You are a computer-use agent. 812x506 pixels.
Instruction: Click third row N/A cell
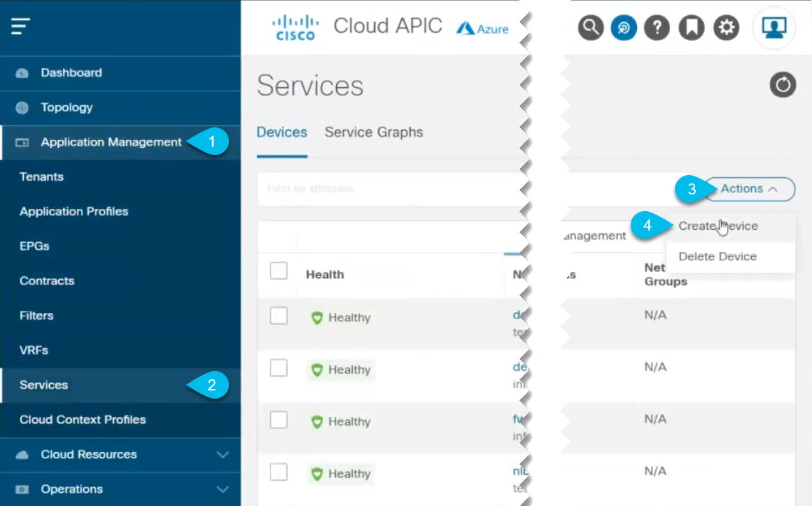coord(655,419)
